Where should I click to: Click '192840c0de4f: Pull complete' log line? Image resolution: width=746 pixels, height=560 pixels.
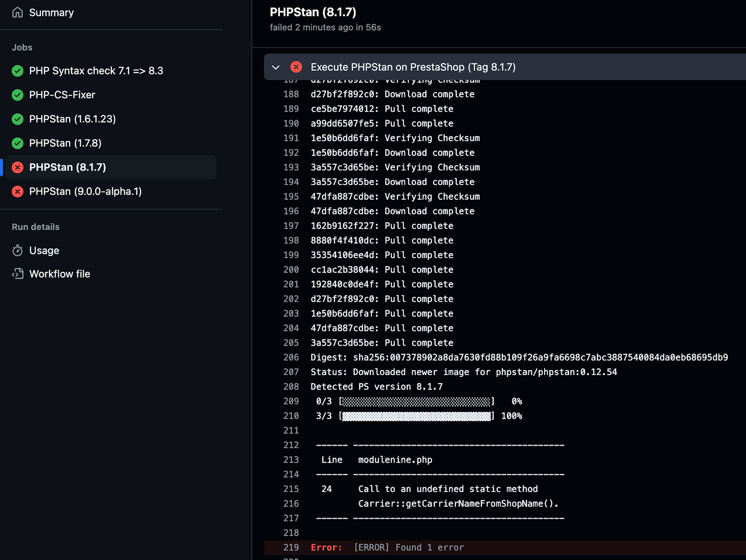382,284
